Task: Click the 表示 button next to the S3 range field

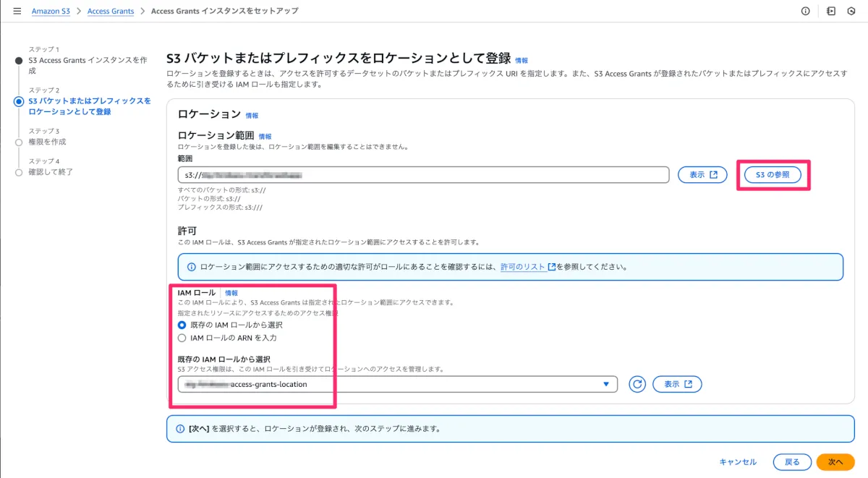Action: tap(702, 174)
